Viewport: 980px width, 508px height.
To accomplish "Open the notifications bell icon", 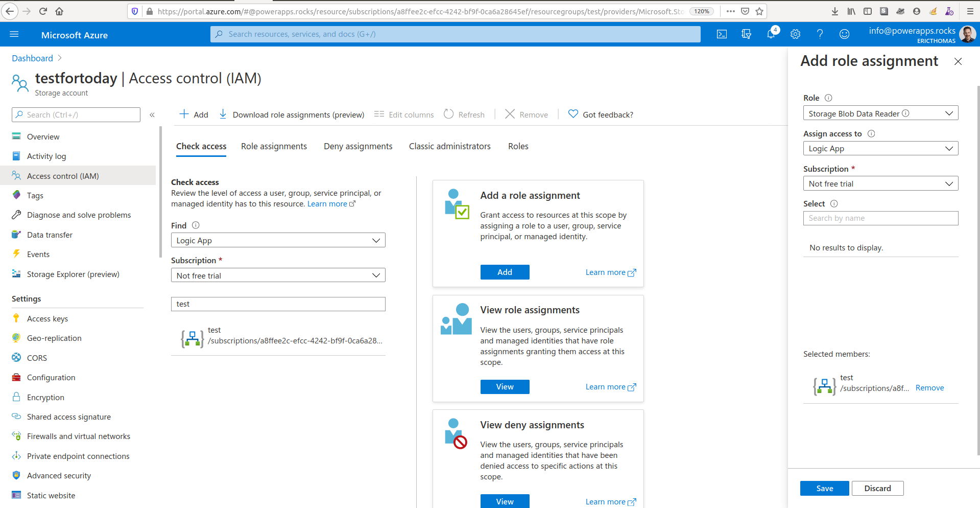I will point(771,34).
